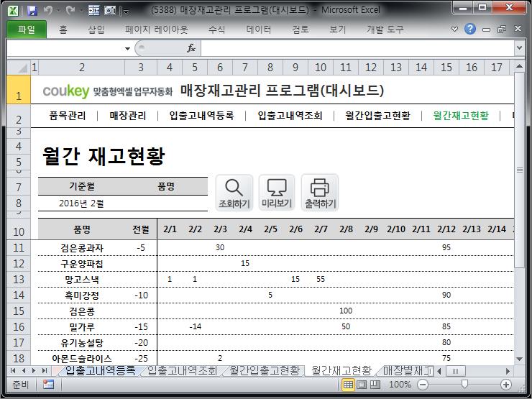Viewport: 532px width, 399px height.
Task: Go to previous sheet with navigation arrow
Action: (24, 370)
